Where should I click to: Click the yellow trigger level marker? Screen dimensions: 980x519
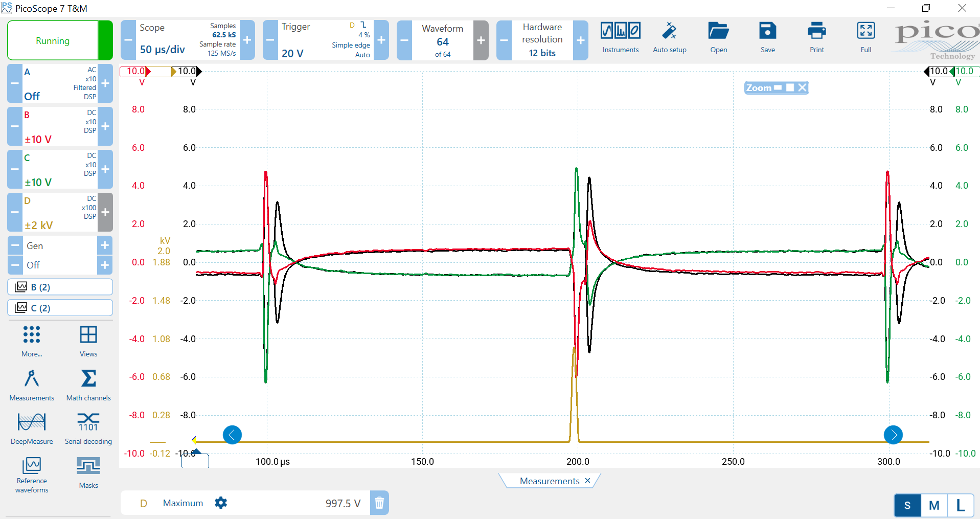[x=194, y=440]
